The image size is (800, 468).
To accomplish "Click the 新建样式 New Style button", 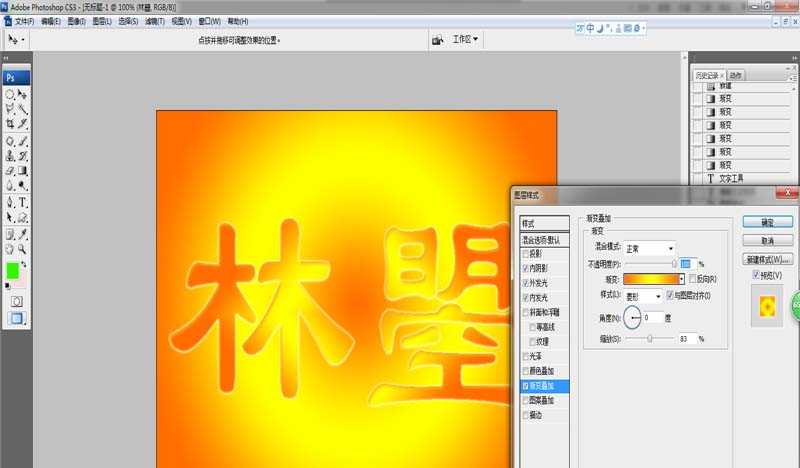I will [x=768, y=259].
